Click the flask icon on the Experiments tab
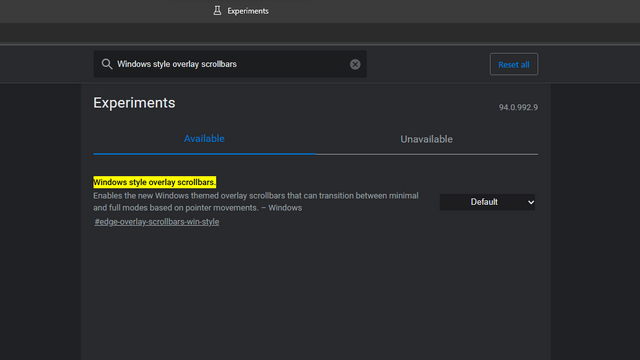Viewport: 640px width, 360px height. 217,11
